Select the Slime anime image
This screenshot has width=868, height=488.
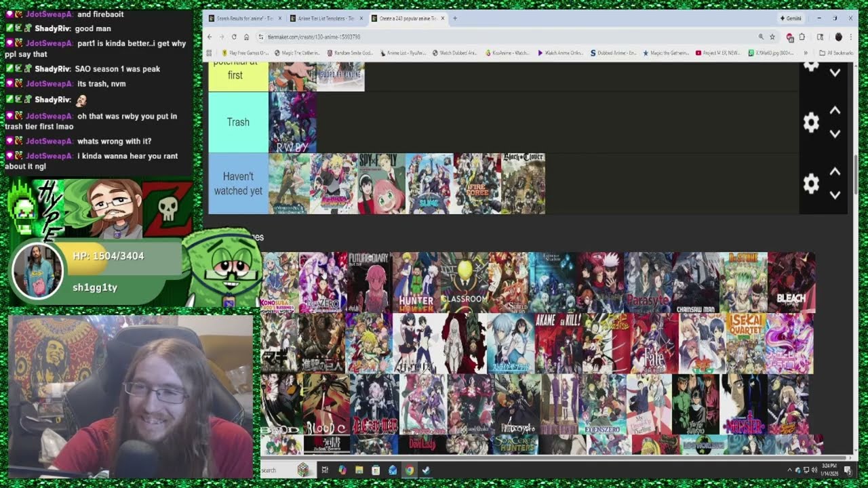[x=429, y=184]
